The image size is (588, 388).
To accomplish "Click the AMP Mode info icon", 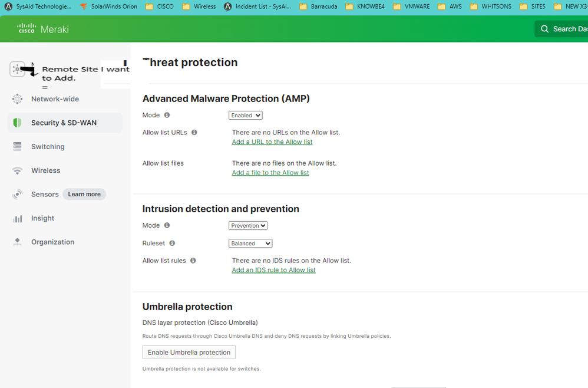I will (167, 116).
